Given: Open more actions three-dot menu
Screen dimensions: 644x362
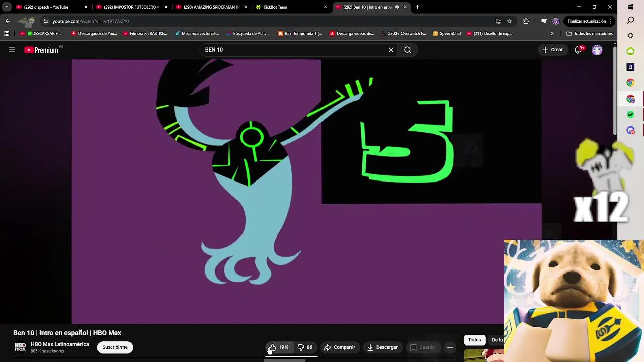Looking at the screenshot, I should point(450,347).
